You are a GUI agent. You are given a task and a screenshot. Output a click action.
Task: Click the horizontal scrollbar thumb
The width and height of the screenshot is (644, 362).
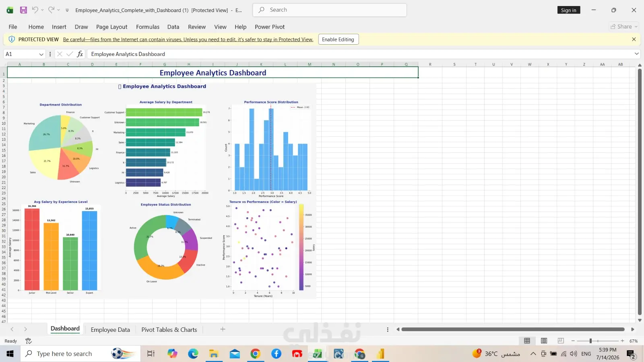(513, 329)
